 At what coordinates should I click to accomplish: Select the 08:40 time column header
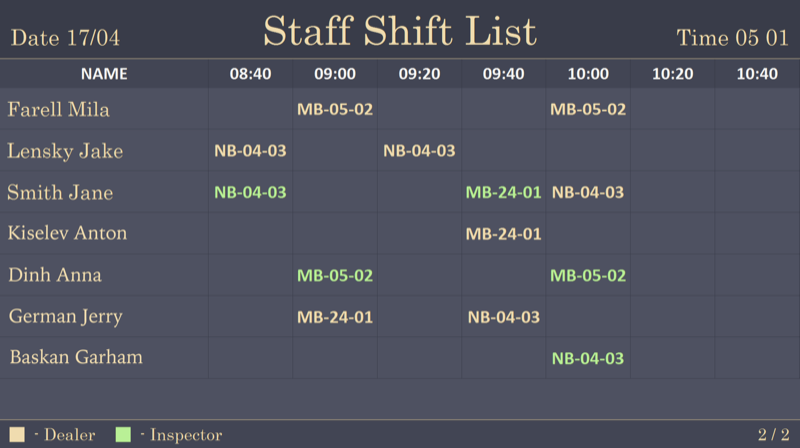pyautogui.click(x=250, y=73)
